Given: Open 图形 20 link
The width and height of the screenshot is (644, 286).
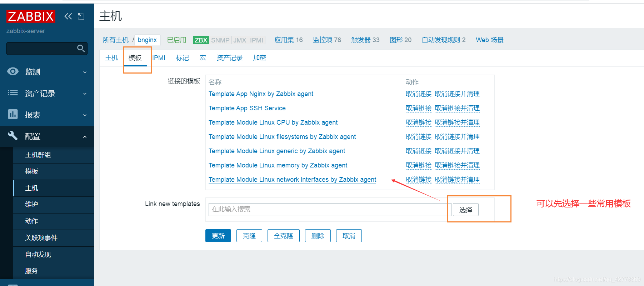Looking at the screenshot, I should [401, 40].
